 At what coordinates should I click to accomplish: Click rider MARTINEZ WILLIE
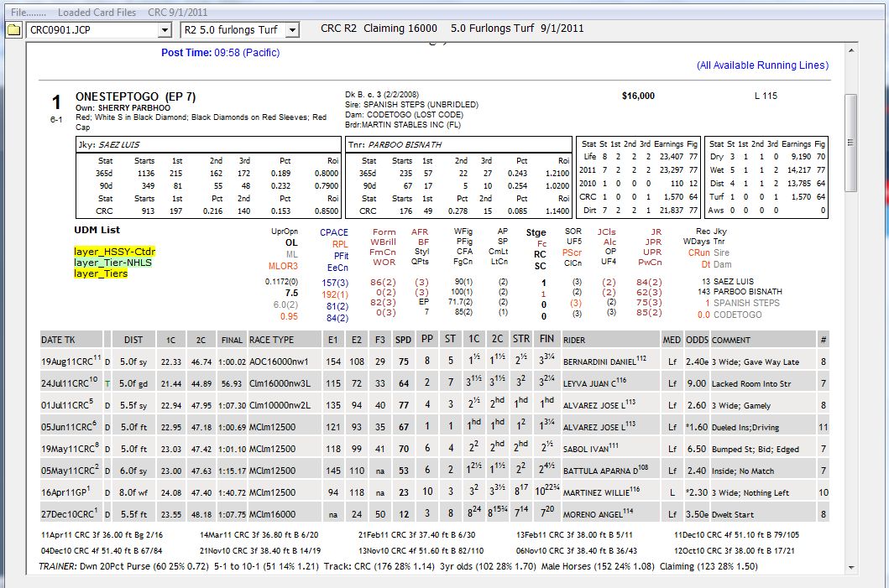pos(601,492)
